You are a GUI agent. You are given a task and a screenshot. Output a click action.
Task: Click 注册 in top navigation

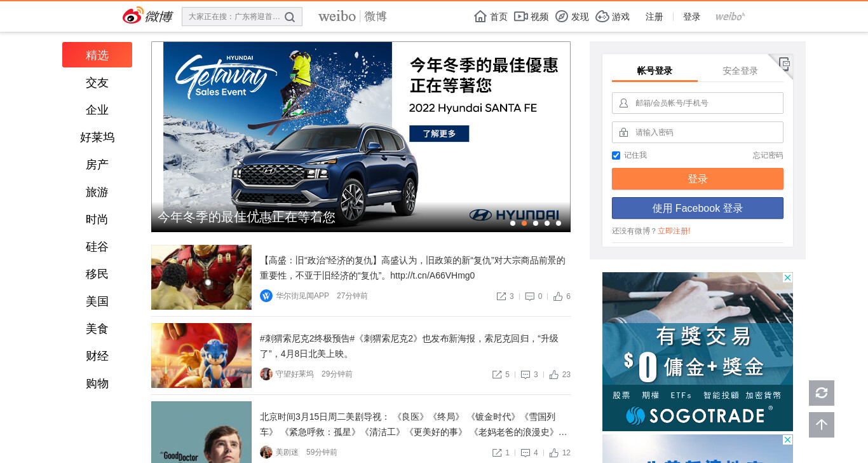click(x=654, y=17)
